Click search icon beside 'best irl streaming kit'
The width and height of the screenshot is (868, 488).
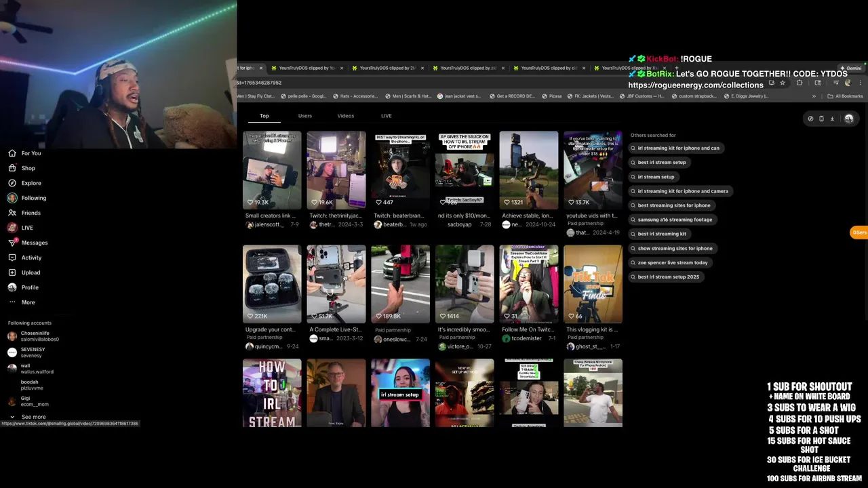pyautogui.click(x=633, y=234)
